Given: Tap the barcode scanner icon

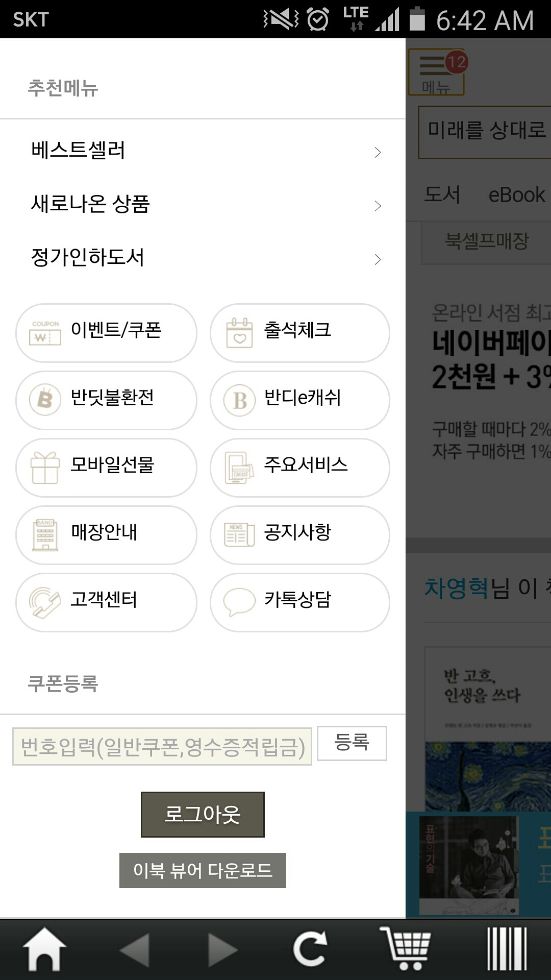Looking at the screenshot, I should (x=507, y=949).
